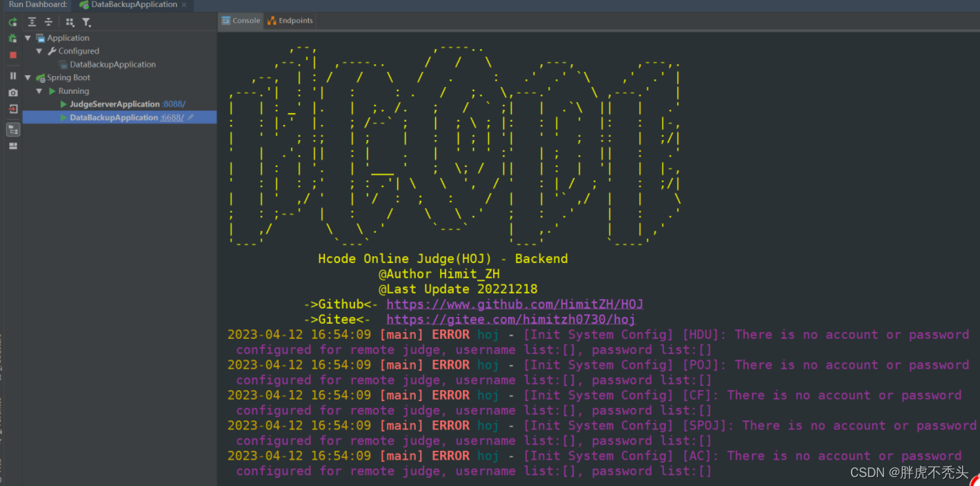Collapse the Configured tree node
The image size is (980, 486).
(39, 51)
